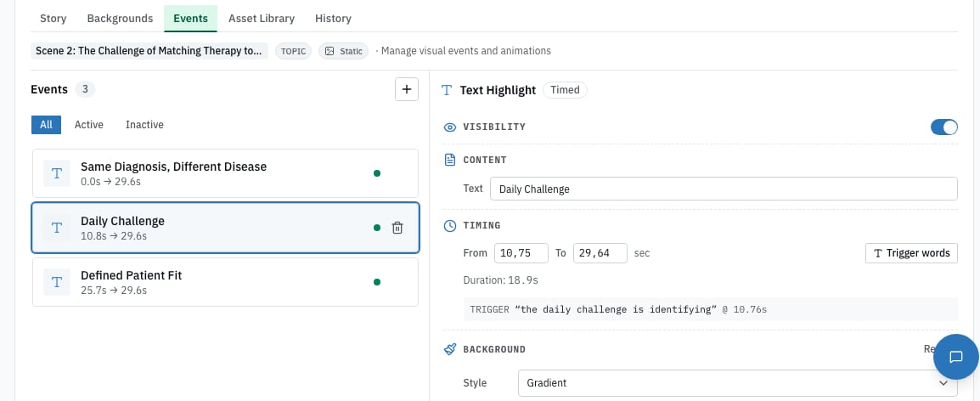Screen dimensions: 980x401
Task: Open the Asset Library tab
Action: pos(262,18)
